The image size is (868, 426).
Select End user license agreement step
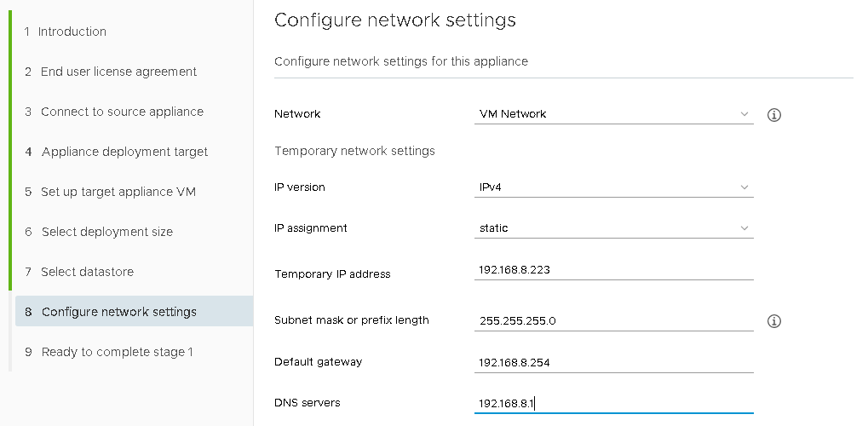pos(118,72)
